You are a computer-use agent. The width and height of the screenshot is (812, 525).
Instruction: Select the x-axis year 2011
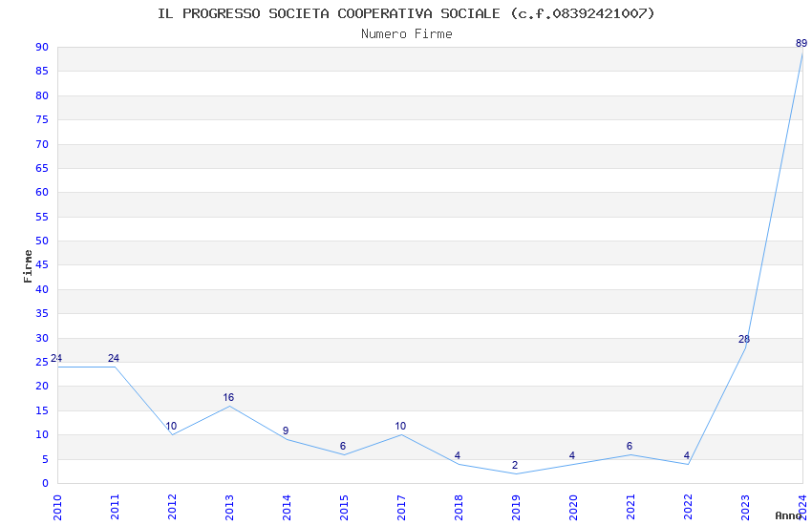115,508
